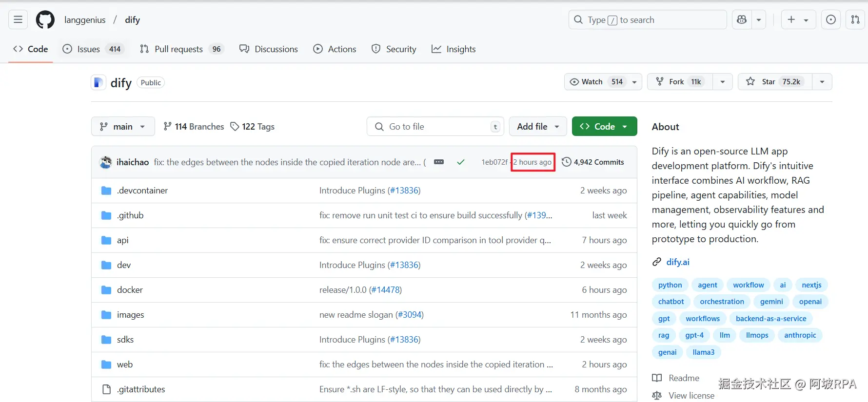The width and height of the screenshot is (868, 402).
Task: Open the docker folder
Action: pos(130,290)
